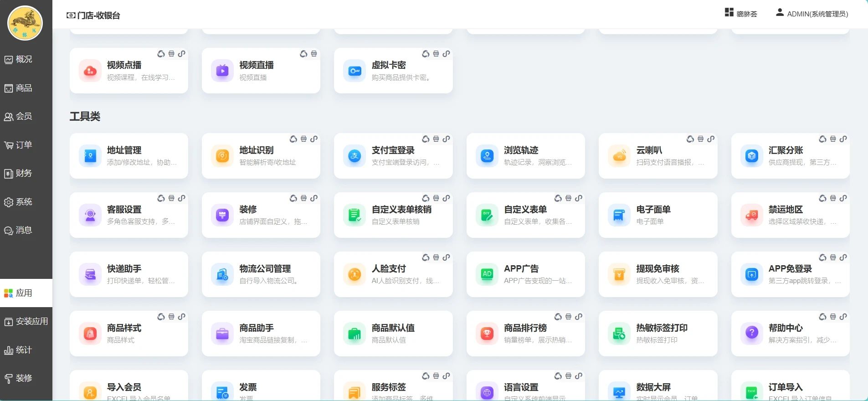Click the link icon on 人脸支付 card

pos(447,257)
